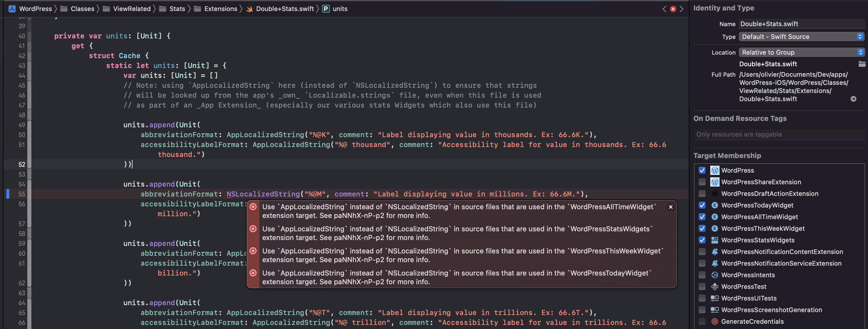Check the WordPressScreenshotGeneration target
Viewport: 868px width, 329px height.
tap(702, 310)
